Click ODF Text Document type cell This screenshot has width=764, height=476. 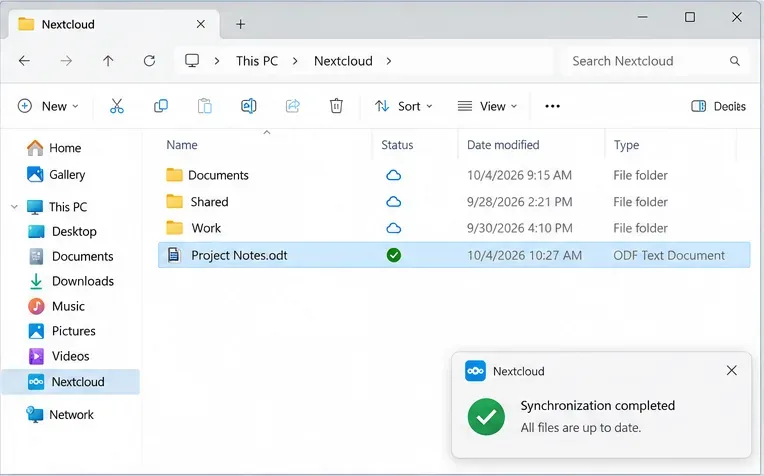pyautogui.click(x=669, y=255)
